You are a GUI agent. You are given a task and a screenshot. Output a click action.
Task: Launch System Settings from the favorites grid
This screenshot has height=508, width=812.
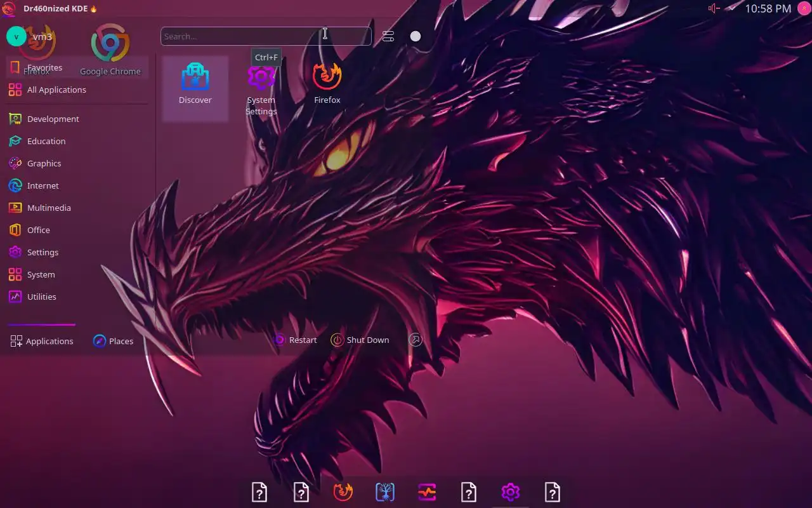261,88
